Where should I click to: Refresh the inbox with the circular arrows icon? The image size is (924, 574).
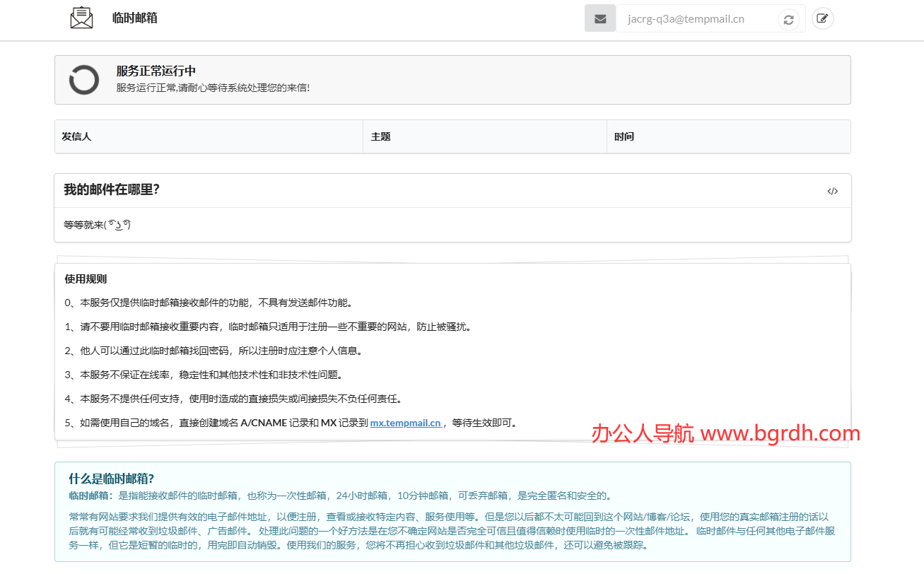point(788,20)
